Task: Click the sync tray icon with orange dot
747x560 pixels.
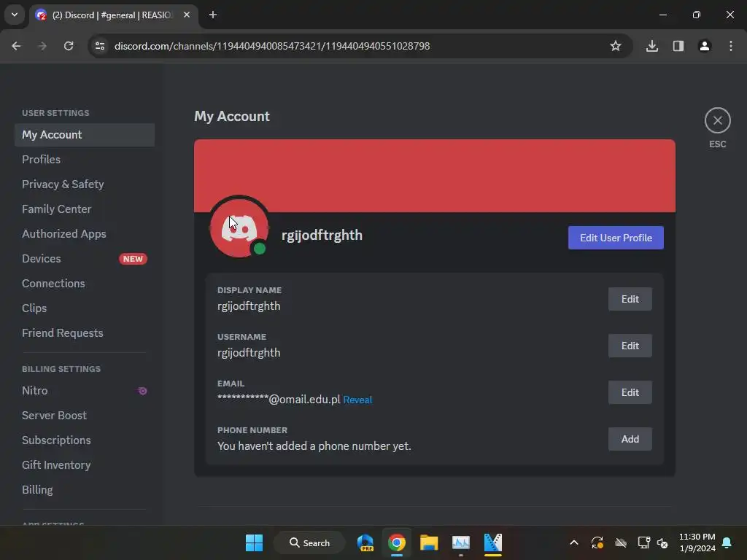Action: tap(597, 542)
